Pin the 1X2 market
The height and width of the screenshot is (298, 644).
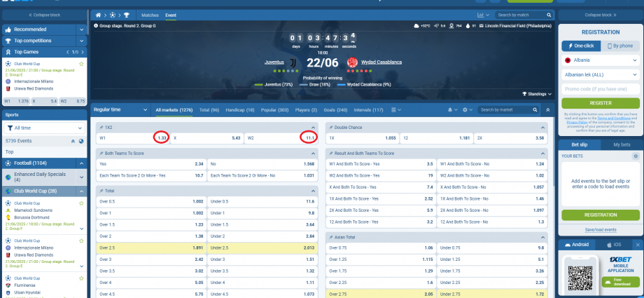click(x=101, y=128)
